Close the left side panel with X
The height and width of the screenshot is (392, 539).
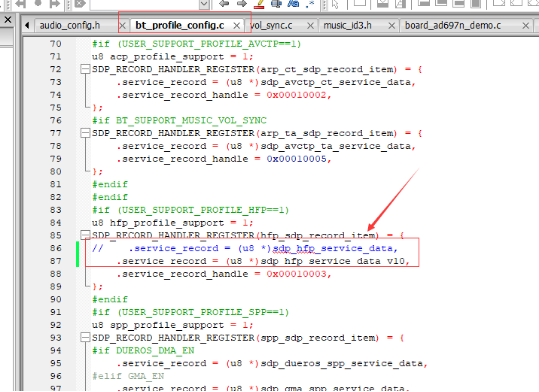tap(8, 20)
